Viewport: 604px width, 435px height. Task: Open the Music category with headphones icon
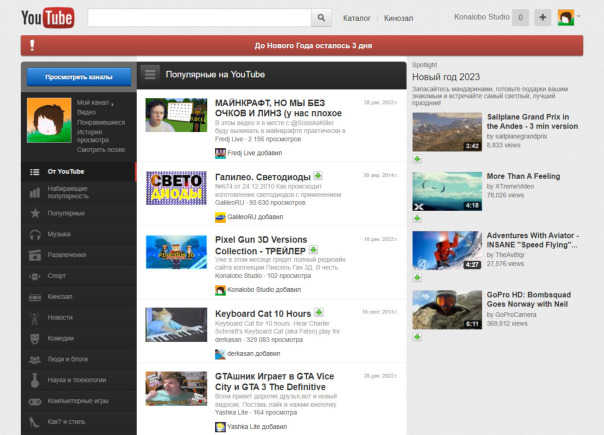tap(60, 234)
